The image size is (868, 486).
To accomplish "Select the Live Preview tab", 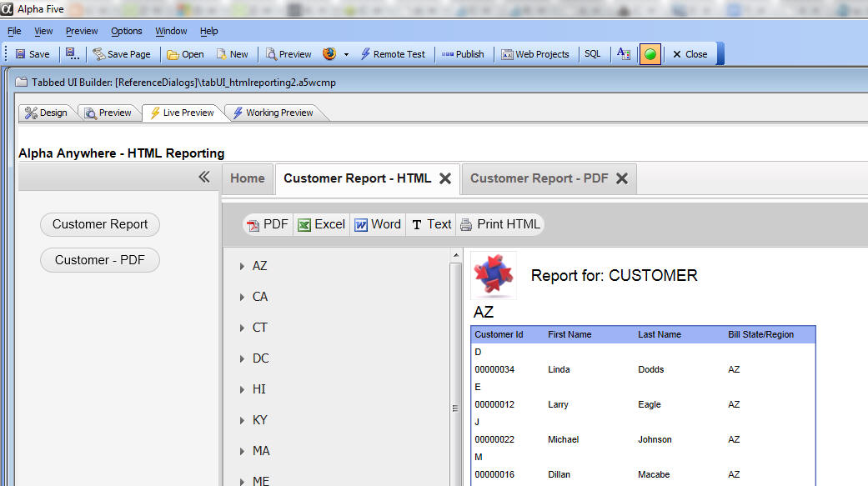I will 183,113.
